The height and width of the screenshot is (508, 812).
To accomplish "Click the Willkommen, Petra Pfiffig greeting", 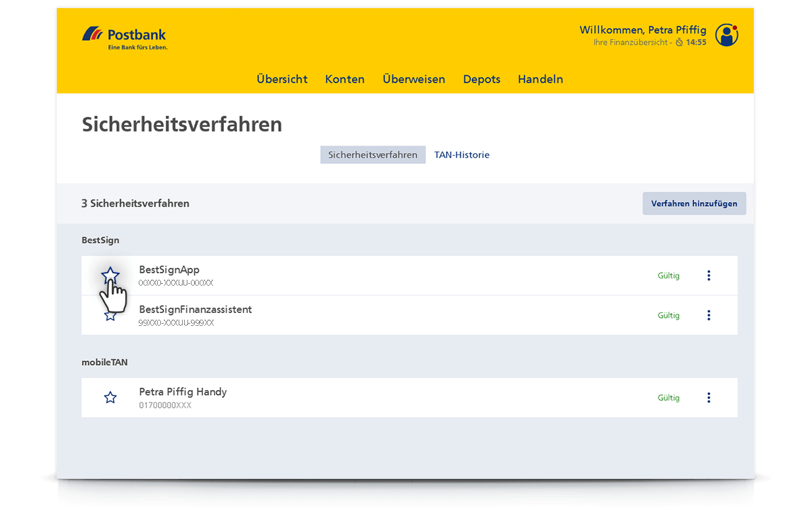I will (643, 30).
